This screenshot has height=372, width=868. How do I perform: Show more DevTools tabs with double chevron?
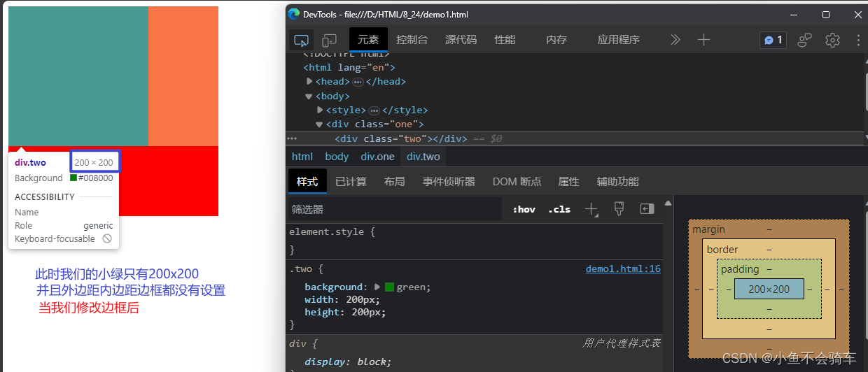675,40
